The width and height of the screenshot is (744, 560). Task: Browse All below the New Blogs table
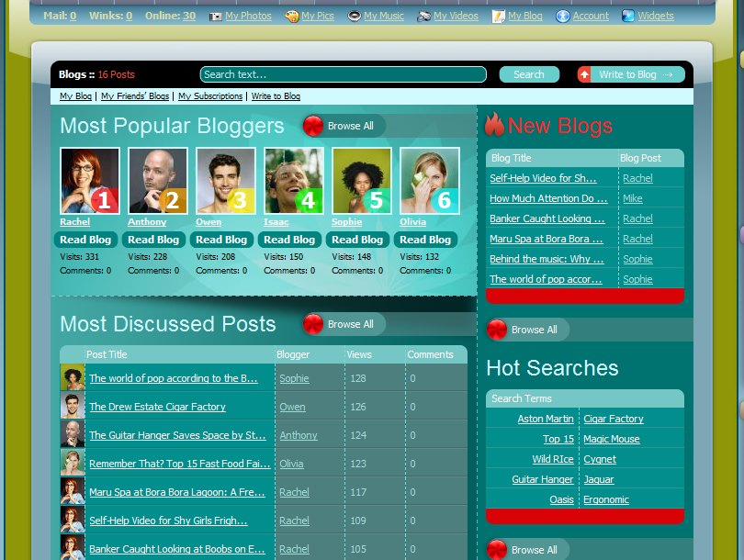(527, 330)
